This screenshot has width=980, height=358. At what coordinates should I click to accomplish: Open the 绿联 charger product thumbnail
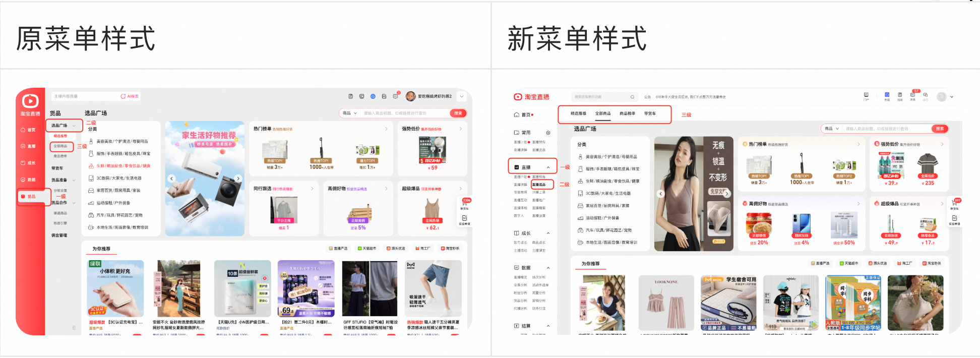[x=116, y=289]
